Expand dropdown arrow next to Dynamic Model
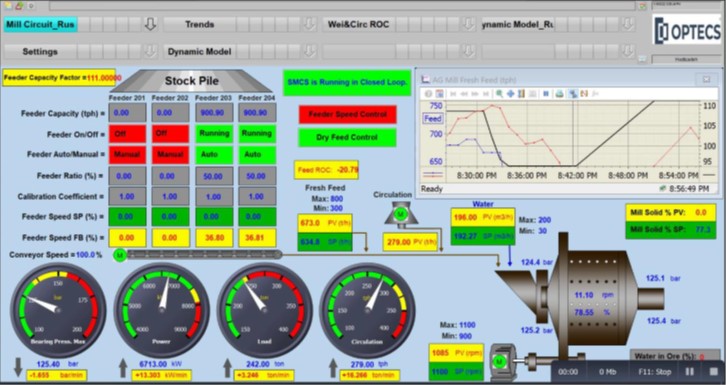Viewport: 726px width, 385px height. [x=309, y=51]
